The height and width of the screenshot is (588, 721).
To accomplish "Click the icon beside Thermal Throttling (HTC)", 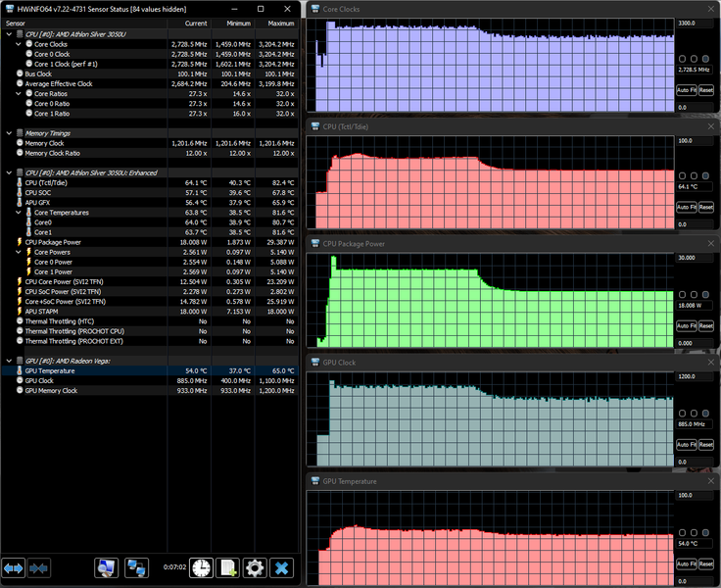I will click(x=20, y=321).
